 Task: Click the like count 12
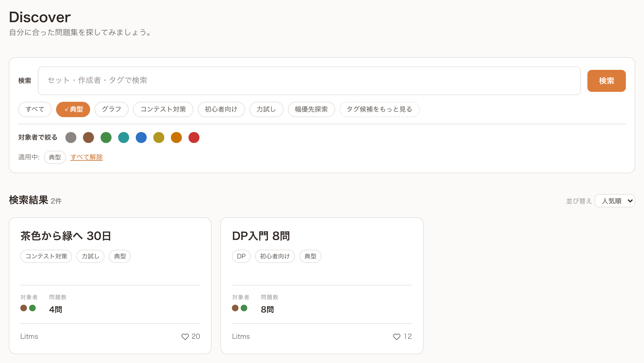pyautogui.click(x=408, y=337)
